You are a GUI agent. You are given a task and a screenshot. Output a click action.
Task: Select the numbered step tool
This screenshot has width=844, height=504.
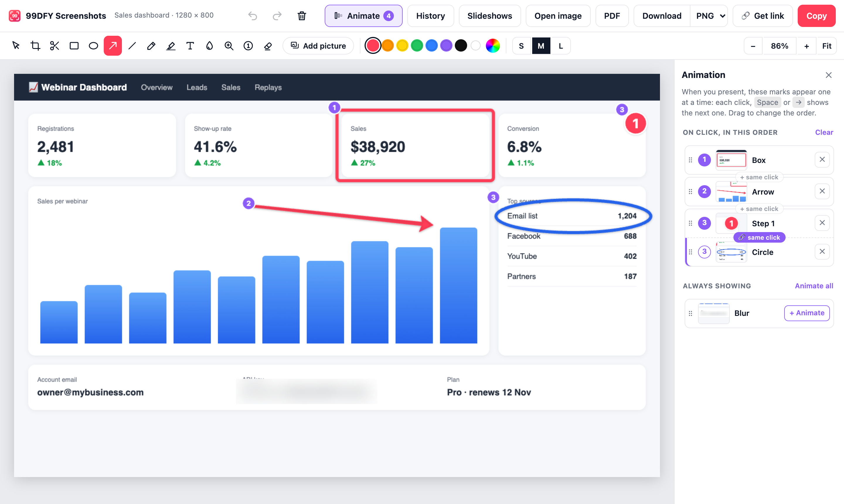[248, 45]
